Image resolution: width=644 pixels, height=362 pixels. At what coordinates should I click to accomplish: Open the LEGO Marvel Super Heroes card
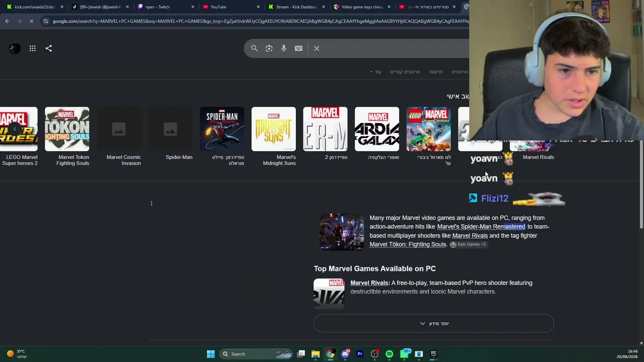(429, 136)
